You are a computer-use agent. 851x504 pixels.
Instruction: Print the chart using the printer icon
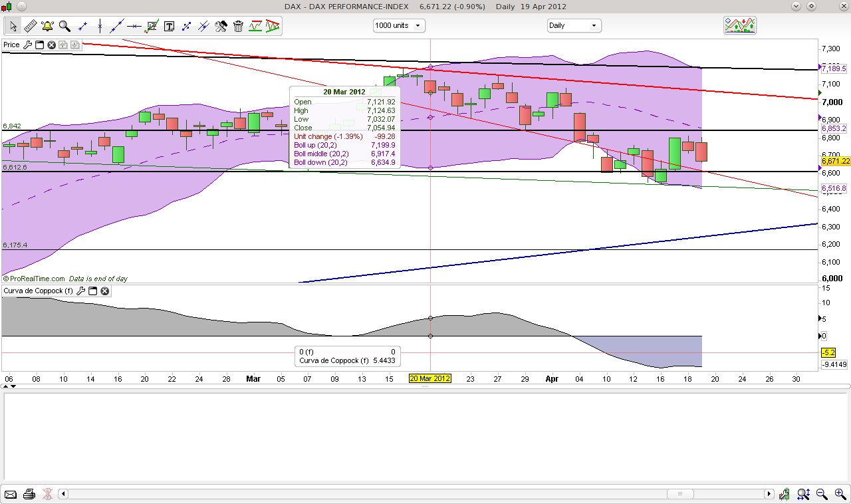click(29, 494)
